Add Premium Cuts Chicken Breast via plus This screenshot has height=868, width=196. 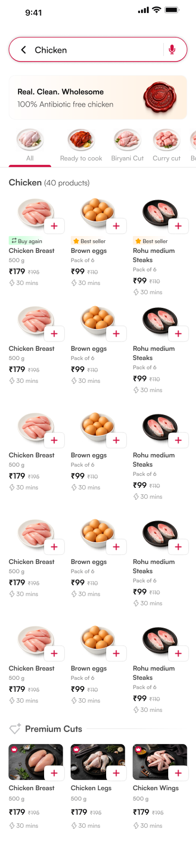pyautogui.click(x=54, y=773)
